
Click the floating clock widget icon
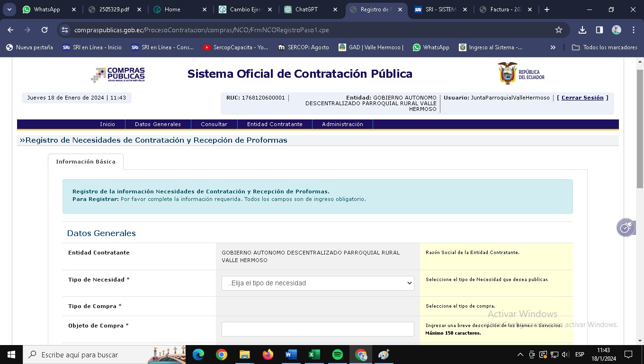pos(626,227)
